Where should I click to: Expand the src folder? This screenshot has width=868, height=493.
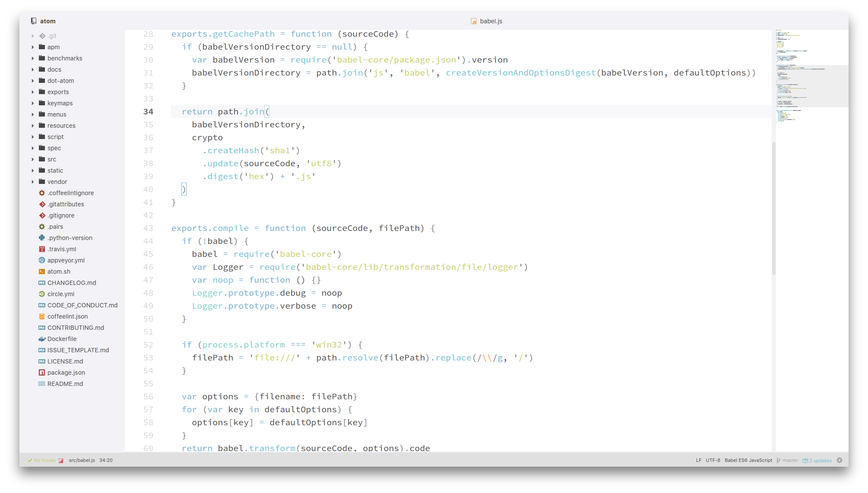coord(51,159)
